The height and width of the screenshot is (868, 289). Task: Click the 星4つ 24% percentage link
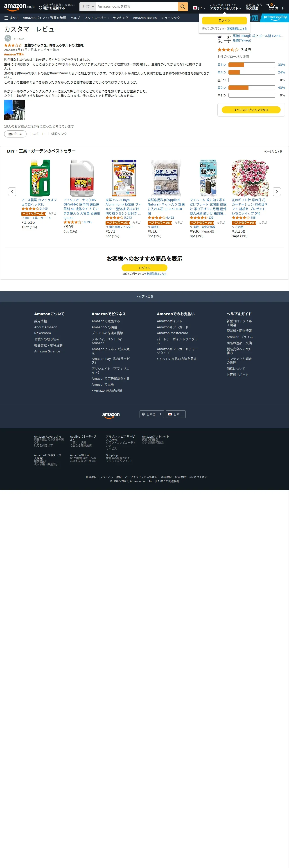click(281, 72)
